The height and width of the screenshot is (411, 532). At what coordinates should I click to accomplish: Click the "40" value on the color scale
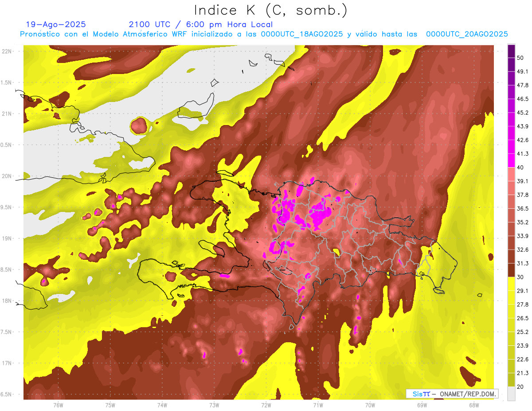[520, 168]
